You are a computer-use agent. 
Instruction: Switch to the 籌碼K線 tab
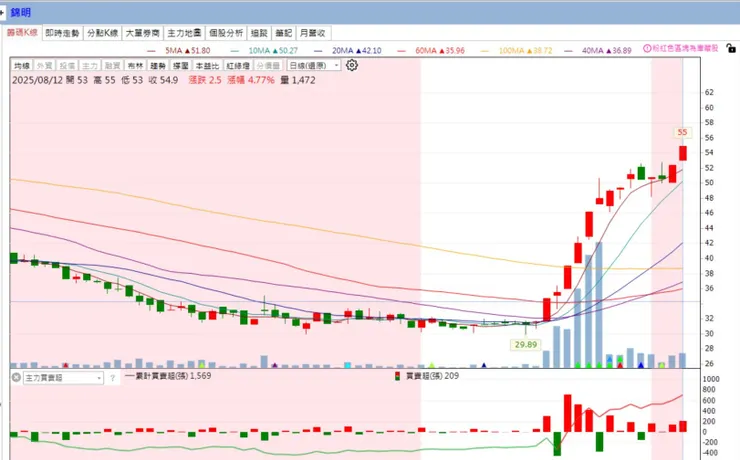[22, 33]
